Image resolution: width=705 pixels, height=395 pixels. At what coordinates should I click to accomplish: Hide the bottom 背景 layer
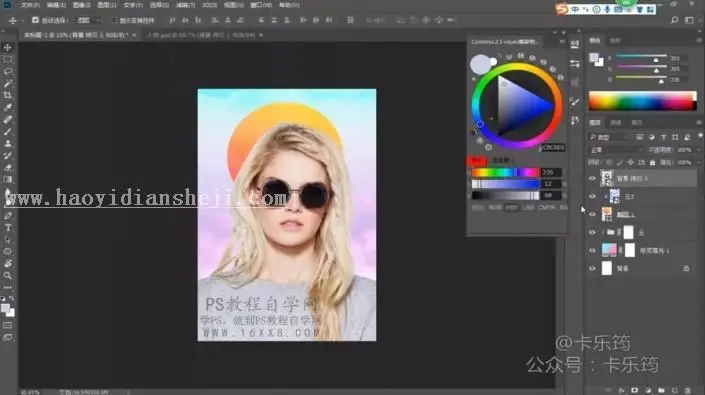(592, 268)
